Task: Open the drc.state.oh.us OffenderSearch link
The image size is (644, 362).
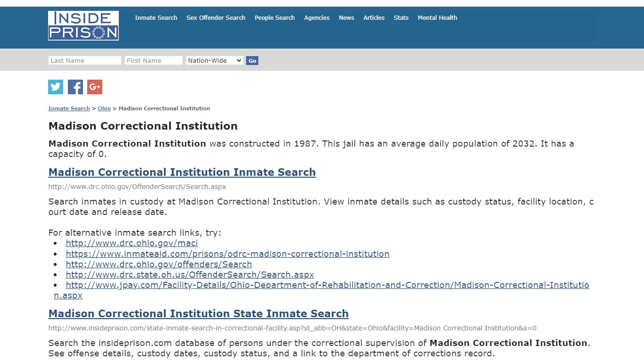Action: click(x=190, y=274)
